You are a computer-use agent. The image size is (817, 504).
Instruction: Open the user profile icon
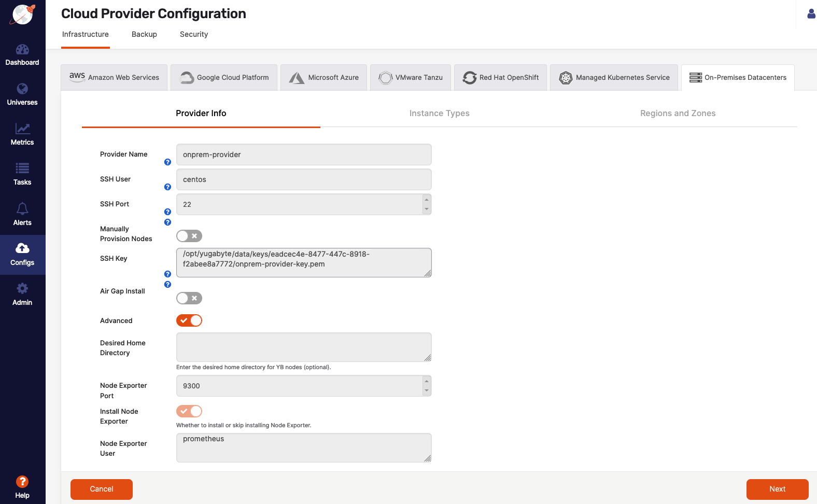[x=811, y=13]
